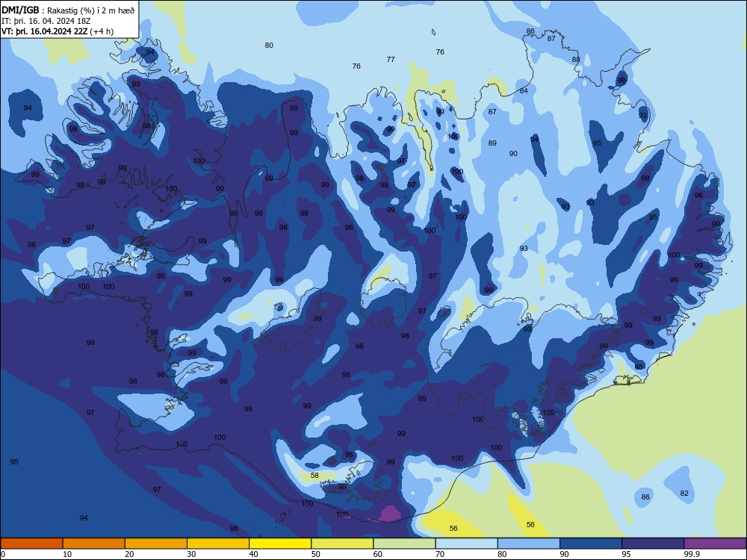The height and width of the screenshot is (560, 747).
Task: Click the '40' legend scale label
Action: point(253,554)
